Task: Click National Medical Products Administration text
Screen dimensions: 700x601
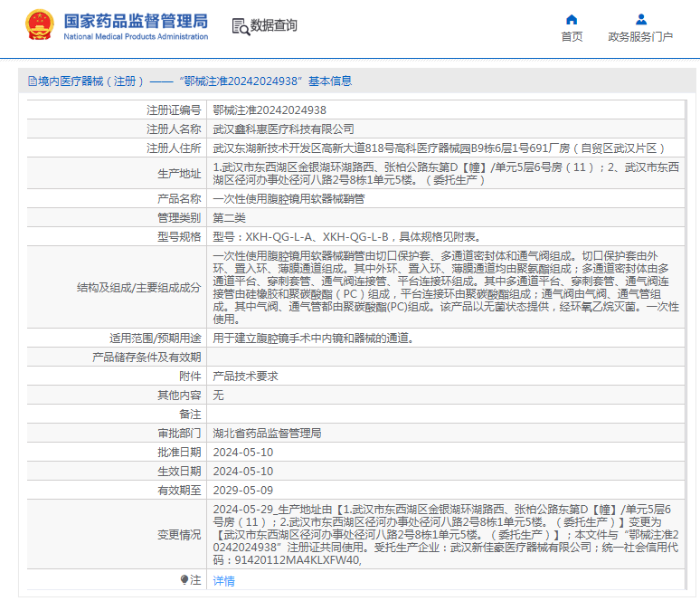Action: pyautogui.click(x=136, y=36)
